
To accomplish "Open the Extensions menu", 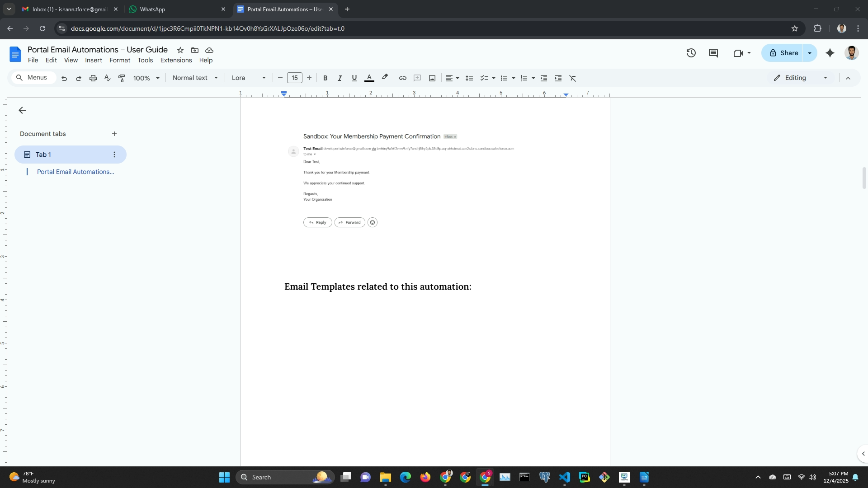I will click(176, 60).
